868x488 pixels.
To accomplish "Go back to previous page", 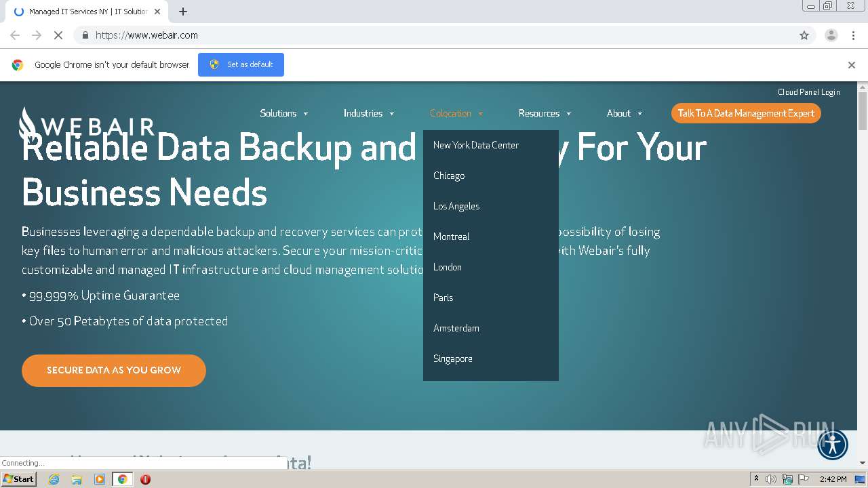I will click(15, 35).
